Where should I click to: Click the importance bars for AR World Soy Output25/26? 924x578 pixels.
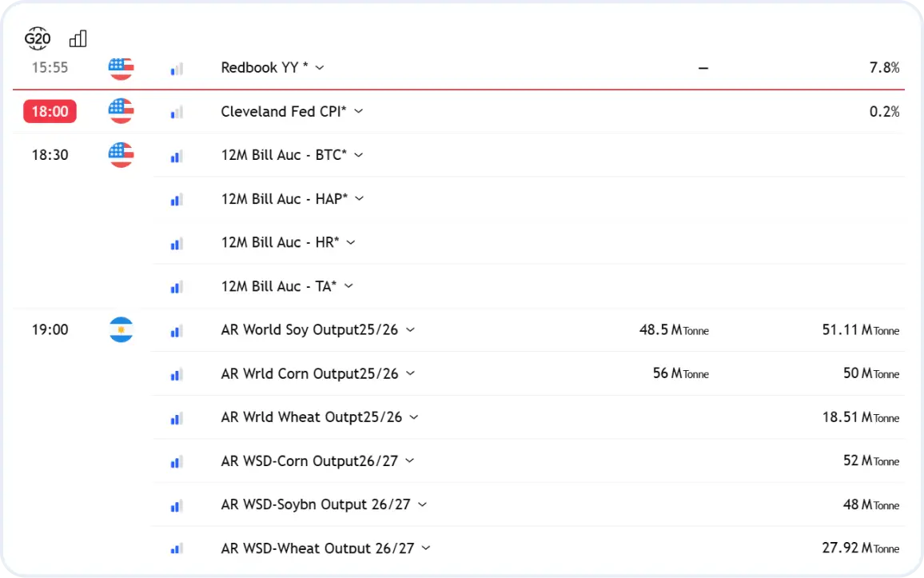click(x=177, y=331)
